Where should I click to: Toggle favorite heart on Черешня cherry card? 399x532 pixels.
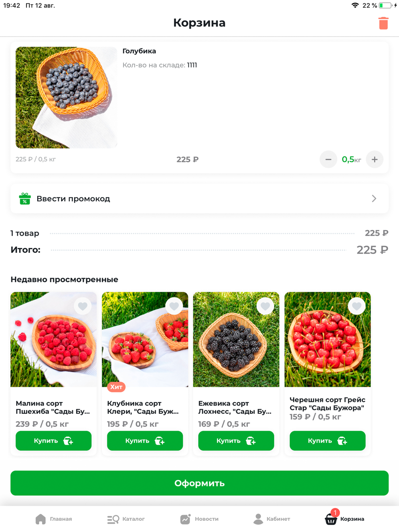357,306
